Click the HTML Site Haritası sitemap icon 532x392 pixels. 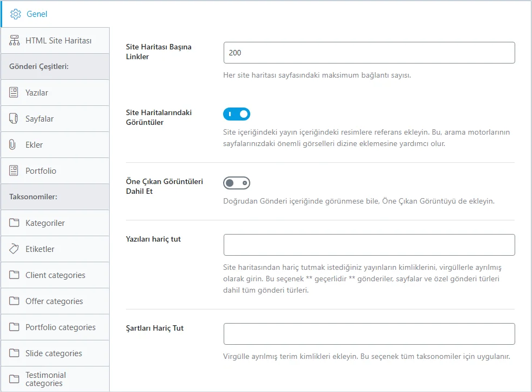point(14,40)
